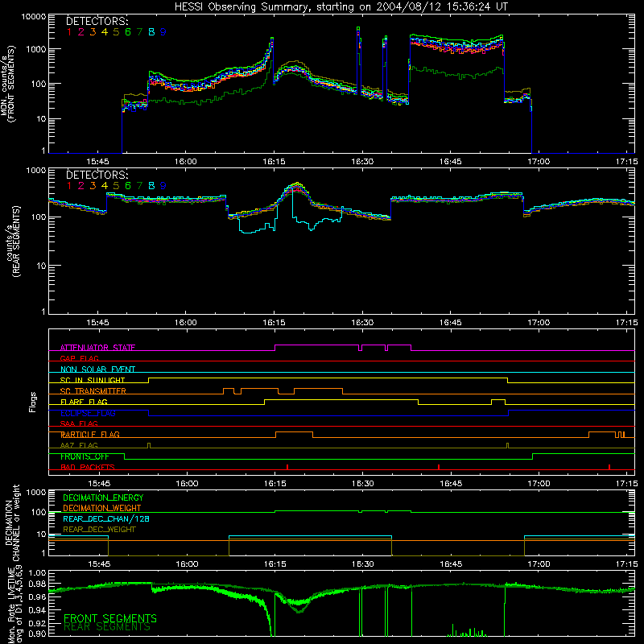Select the DECIMATION_WEIGHT legend label
The height and width of the screenshot is (644, 644).
(x=102, y=508)
